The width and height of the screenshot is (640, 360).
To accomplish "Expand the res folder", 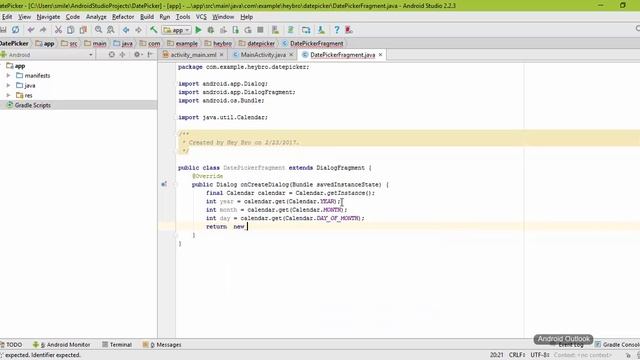I will (8, 95).
